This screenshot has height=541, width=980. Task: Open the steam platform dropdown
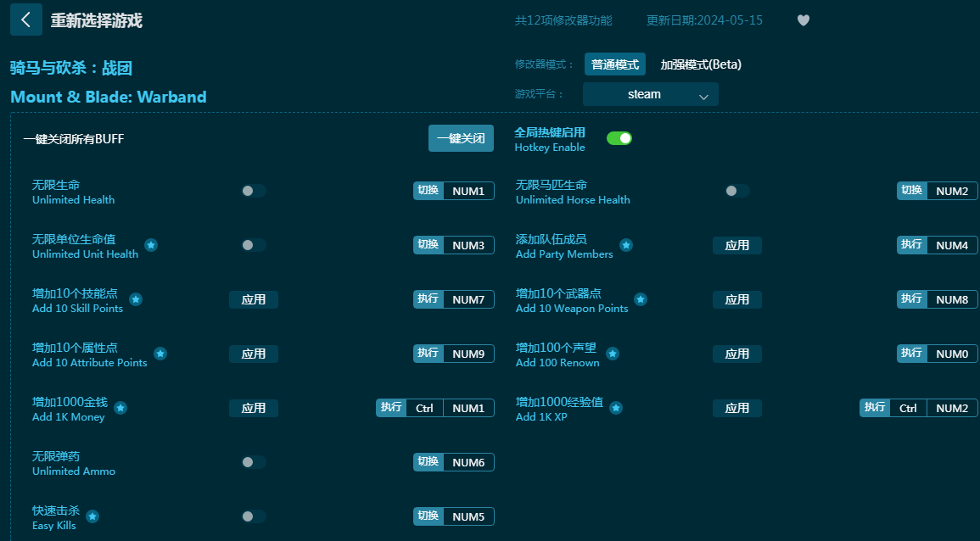point(651,94)
